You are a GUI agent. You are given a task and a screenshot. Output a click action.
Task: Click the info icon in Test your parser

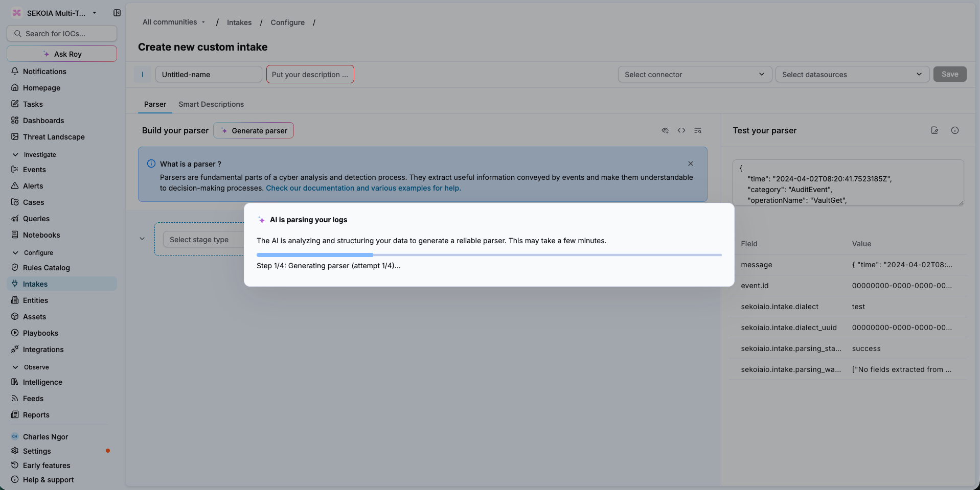pos(955,130)
